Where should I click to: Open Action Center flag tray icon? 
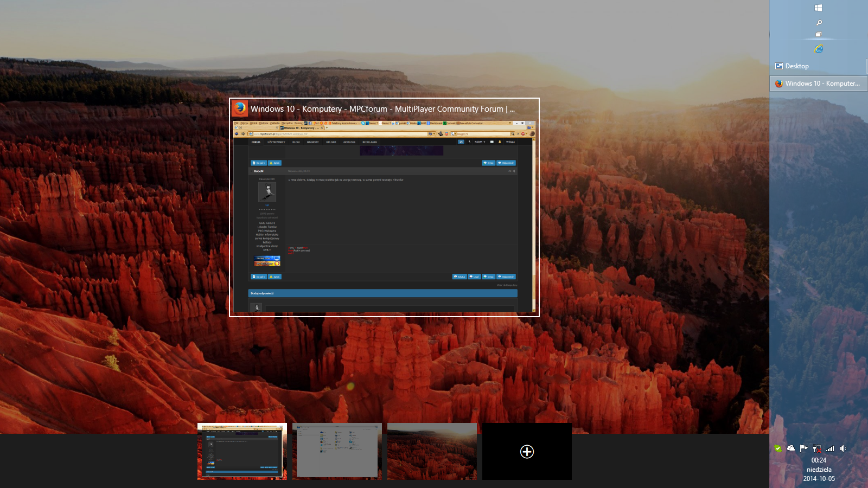click(x=804, y=448)
